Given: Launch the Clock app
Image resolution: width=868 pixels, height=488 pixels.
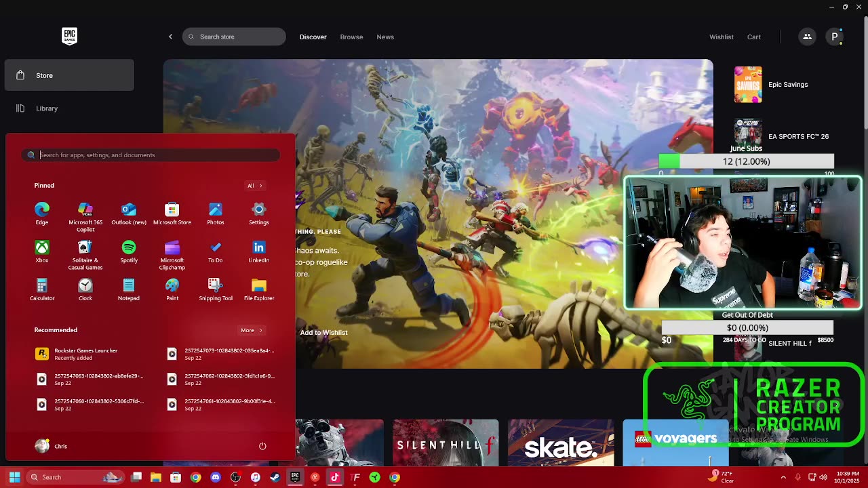Looking at the screenshot, I should 85,289.
